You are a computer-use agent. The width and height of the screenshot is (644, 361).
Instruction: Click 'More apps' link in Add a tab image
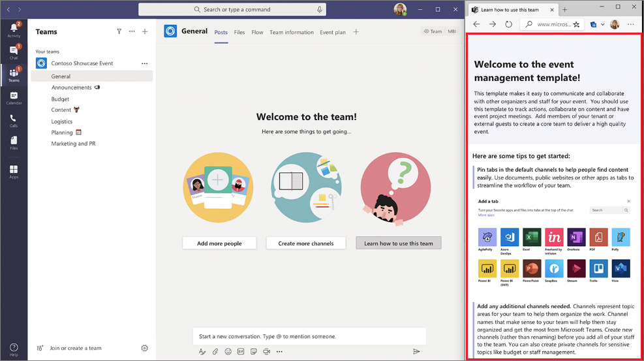click(486, 215)
